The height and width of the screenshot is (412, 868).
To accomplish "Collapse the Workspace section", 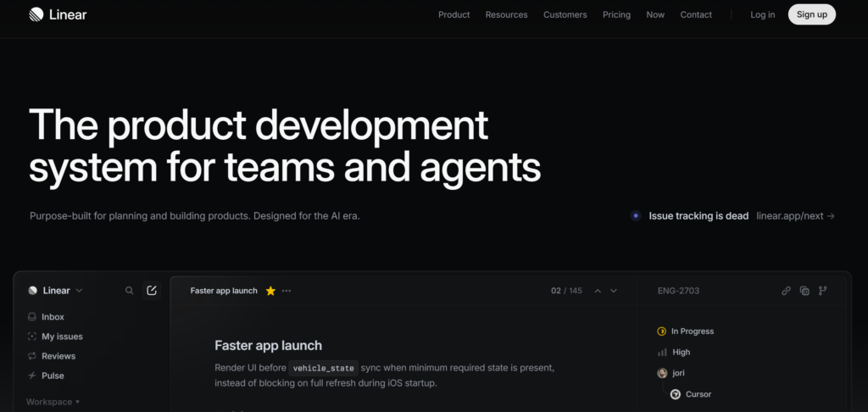I will (53, 402).
